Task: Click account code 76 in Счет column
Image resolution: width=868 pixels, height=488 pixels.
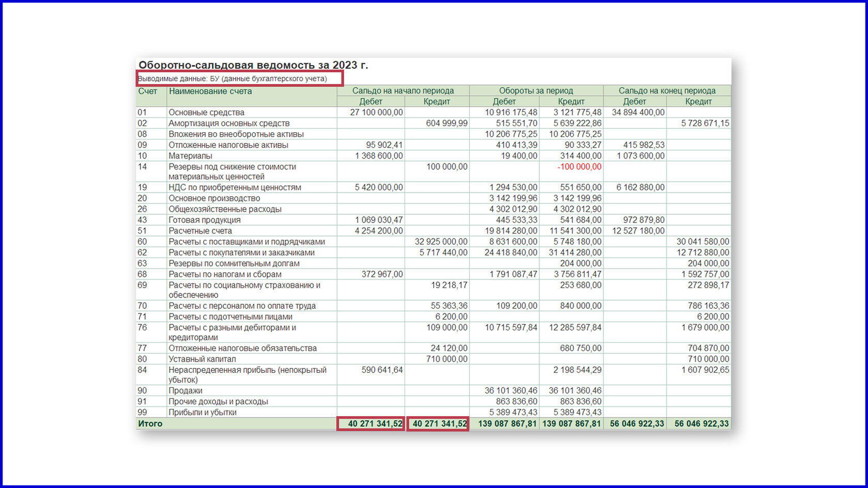Action: [142, 327]
